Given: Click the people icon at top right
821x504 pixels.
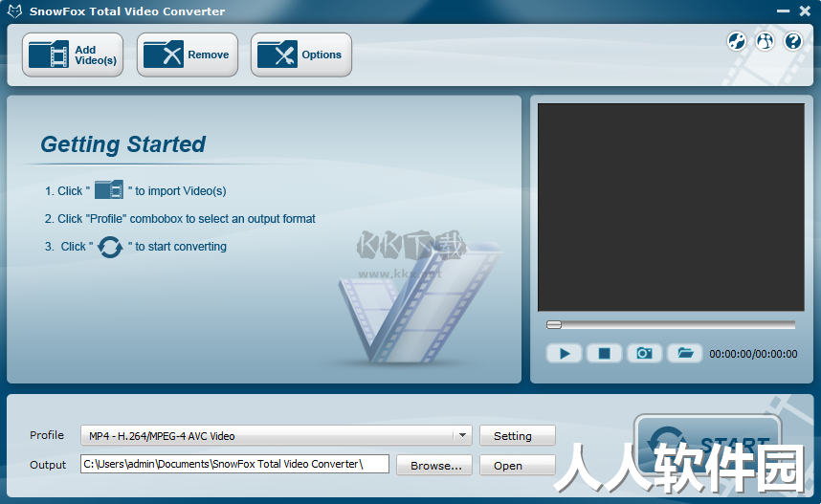Looking at the screenshot, I should point(765,41).
